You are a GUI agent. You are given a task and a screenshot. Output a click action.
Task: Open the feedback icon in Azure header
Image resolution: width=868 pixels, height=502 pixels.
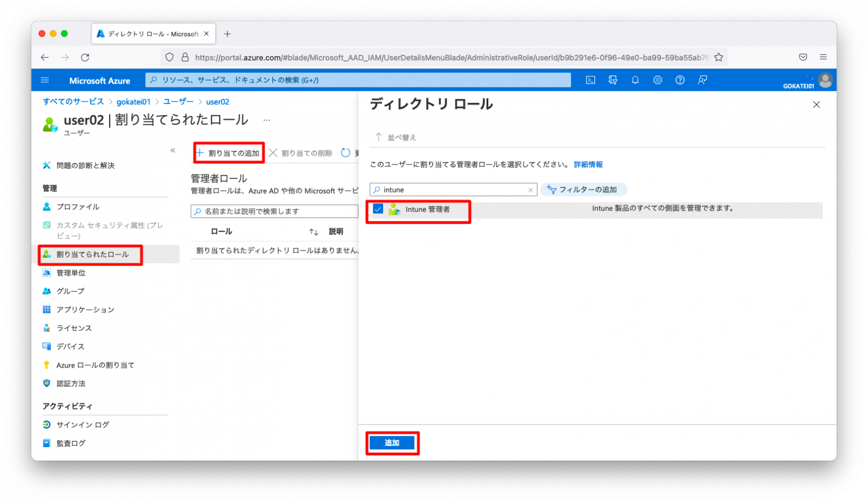point(702,80)
